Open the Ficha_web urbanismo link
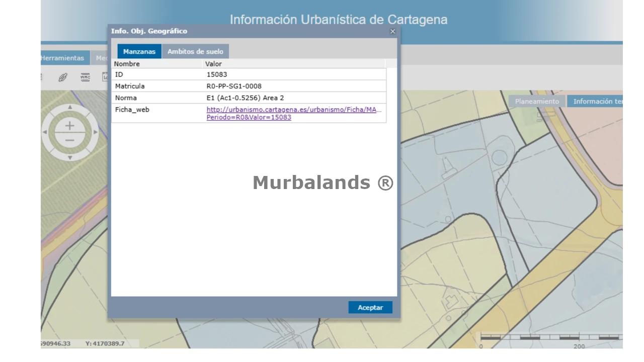This screenshot has width=644, height=362. (x=294, y=110)
